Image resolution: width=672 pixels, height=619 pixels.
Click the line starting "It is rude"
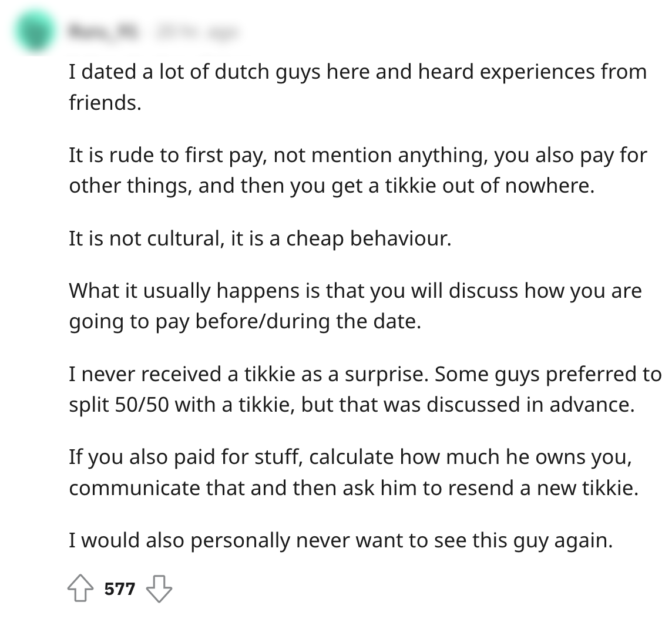[x=357, y=156]
